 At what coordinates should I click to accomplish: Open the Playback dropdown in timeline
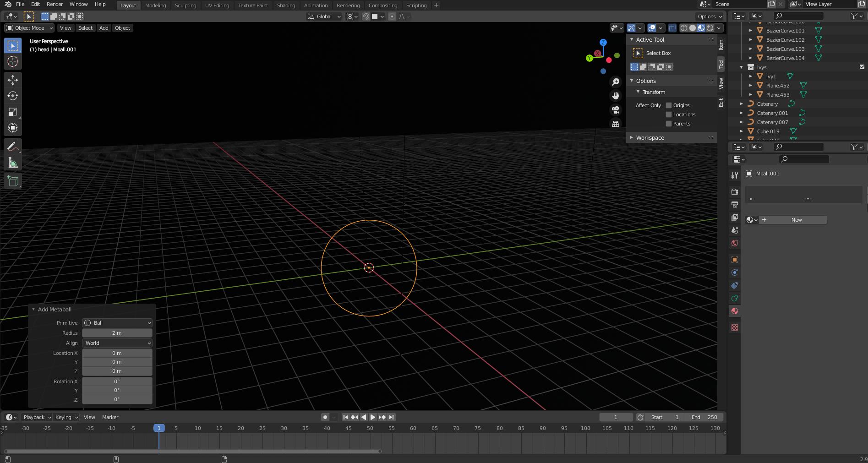[x=37, y=417]
